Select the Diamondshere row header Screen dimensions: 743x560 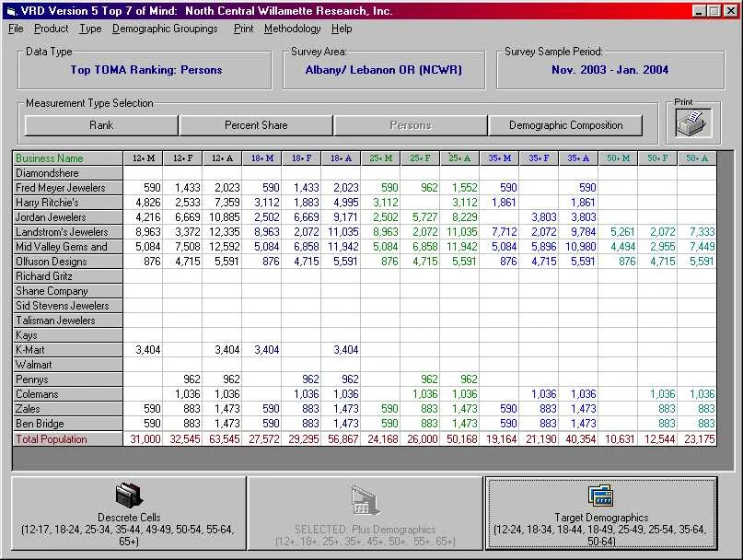pos(68,173)
